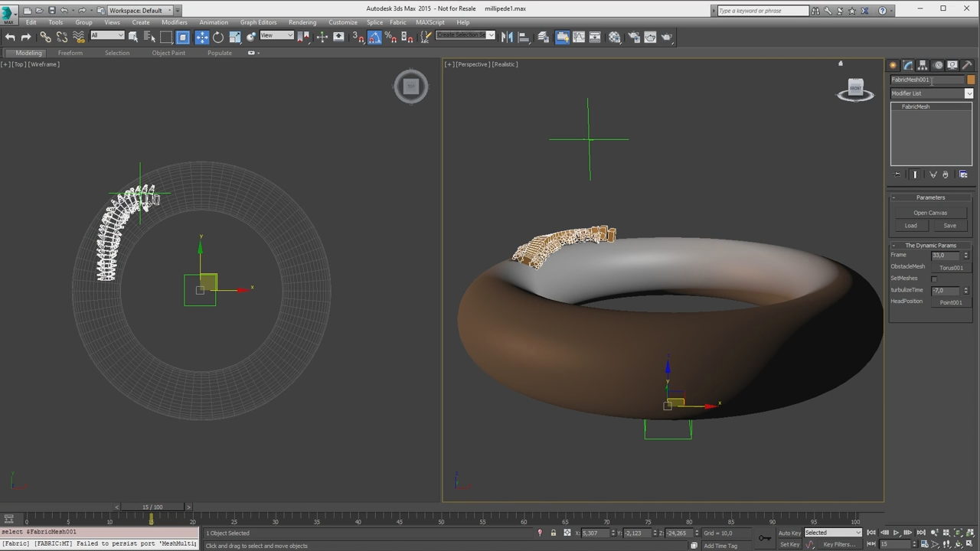This screenshot has width=980, height=551.
Task: Toggle the Percent Snap tool
Action: pos(390,37)
